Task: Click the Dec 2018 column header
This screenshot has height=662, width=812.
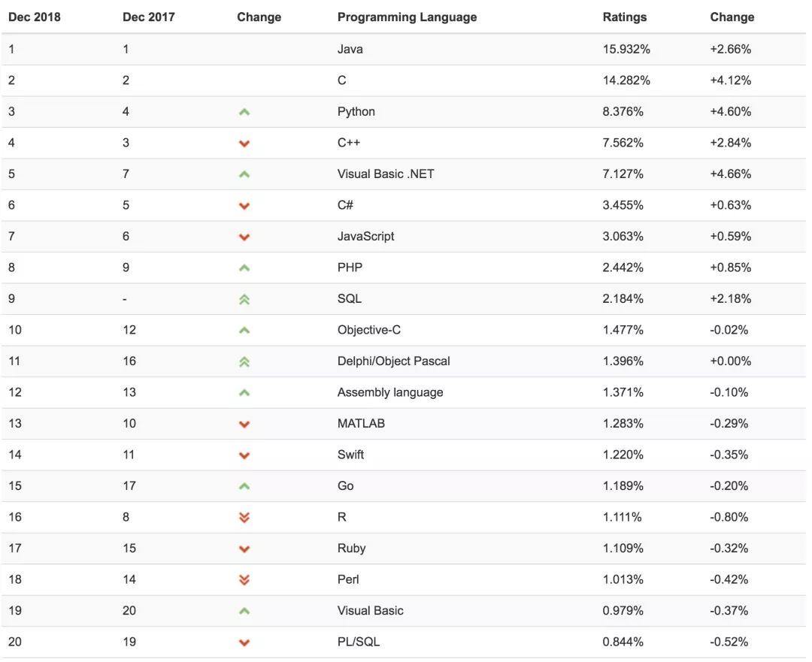Action: click(35, 17)
